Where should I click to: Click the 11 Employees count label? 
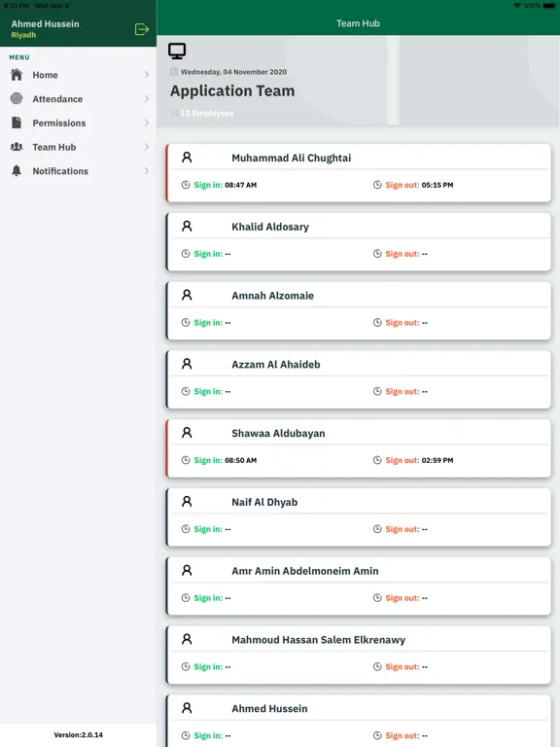207,113
